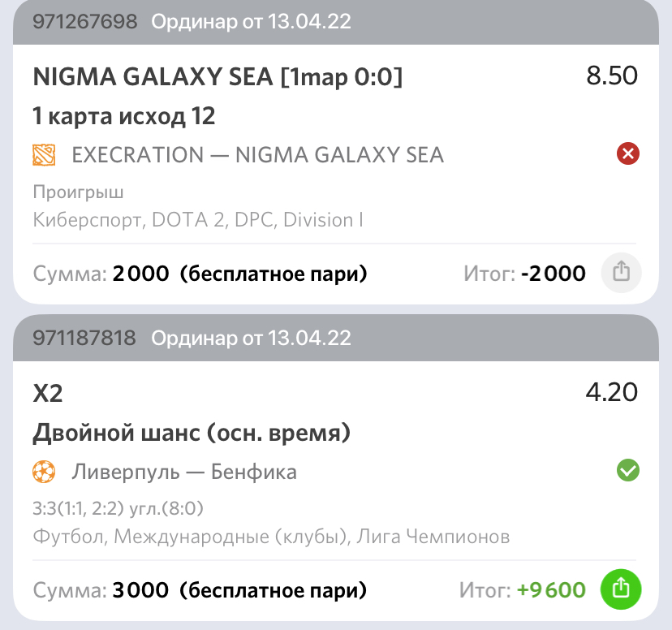Click the orange football sport icon

[44, 472]
